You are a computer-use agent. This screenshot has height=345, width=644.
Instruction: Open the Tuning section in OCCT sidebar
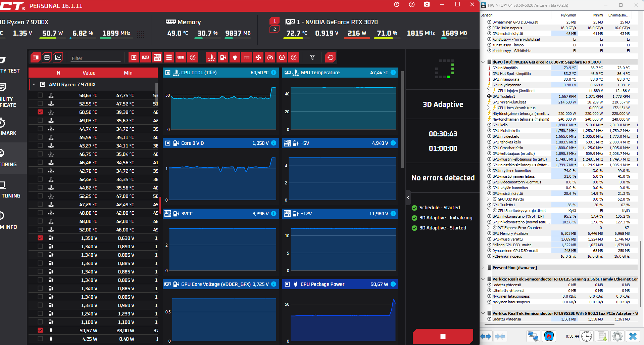11,190
